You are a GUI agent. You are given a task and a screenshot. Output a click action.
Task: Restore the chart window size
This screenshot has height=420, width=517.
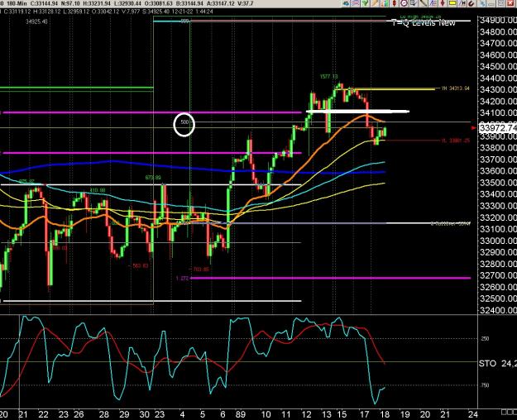click(500, 3)
